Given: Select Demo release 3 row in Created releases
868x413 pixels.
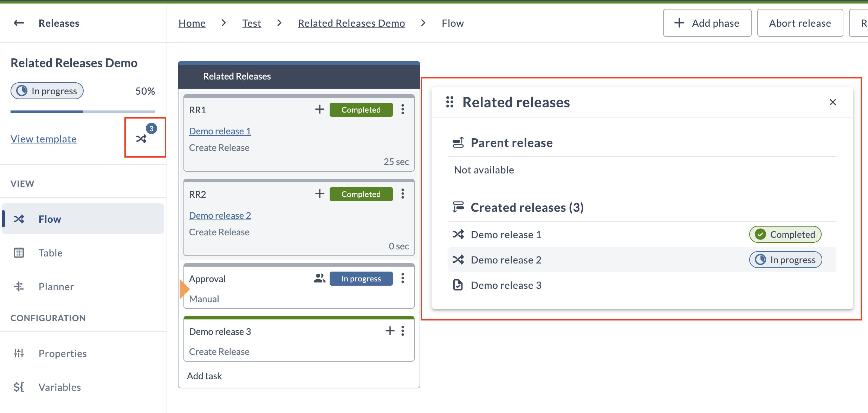Looking at the screenshot, I should tap(642, 285).
